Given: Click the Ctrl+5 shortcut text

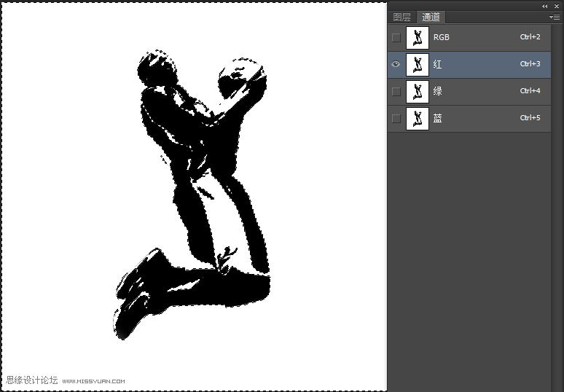Looking at the screenshot, I should (x=530, y=117).
